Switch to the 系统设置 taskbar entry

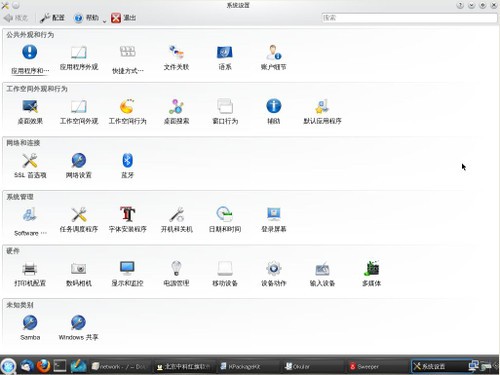[x=439, y=366]
